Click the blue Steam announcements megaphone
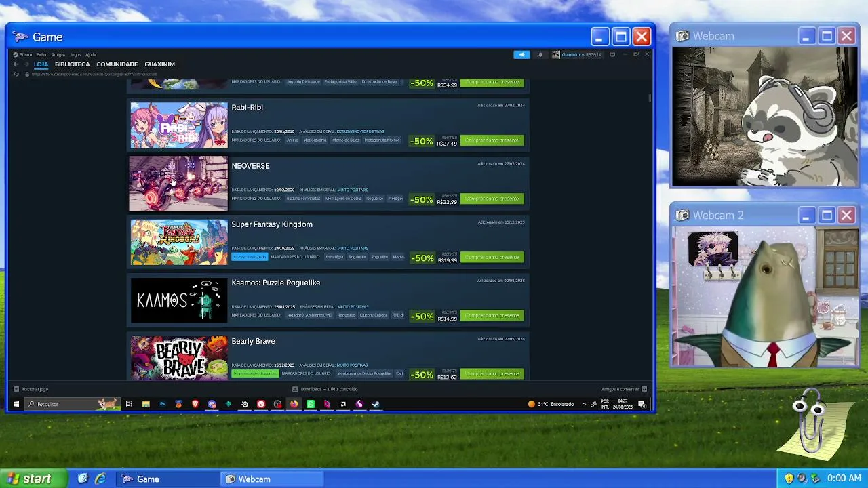Screen dimensions: 868x488 521,55
